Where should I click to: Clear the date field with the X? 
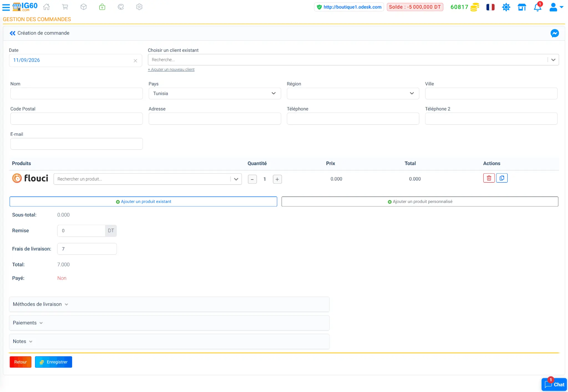[135, 61]
